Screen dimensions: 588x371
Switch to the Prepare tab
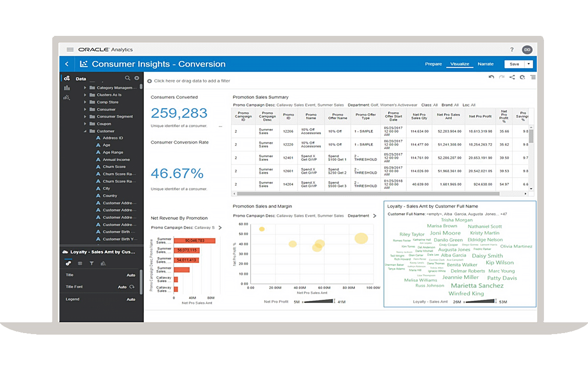click(433, 64)
